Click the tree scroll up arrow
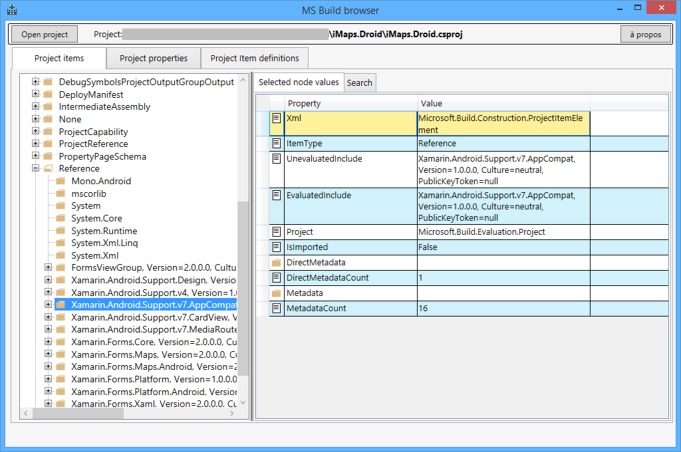The height and width of the screenshot is (452, 681). (243, 80)
